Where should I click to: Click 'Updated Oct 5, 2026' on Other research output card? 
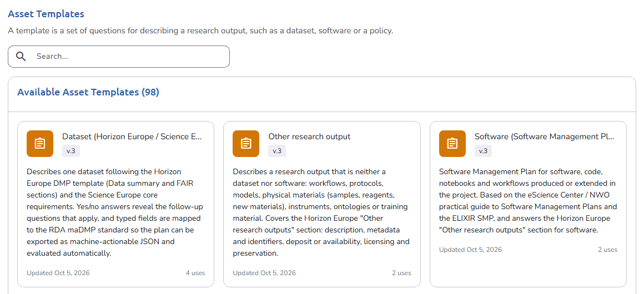pyautogui.click(x=264, y=273)
